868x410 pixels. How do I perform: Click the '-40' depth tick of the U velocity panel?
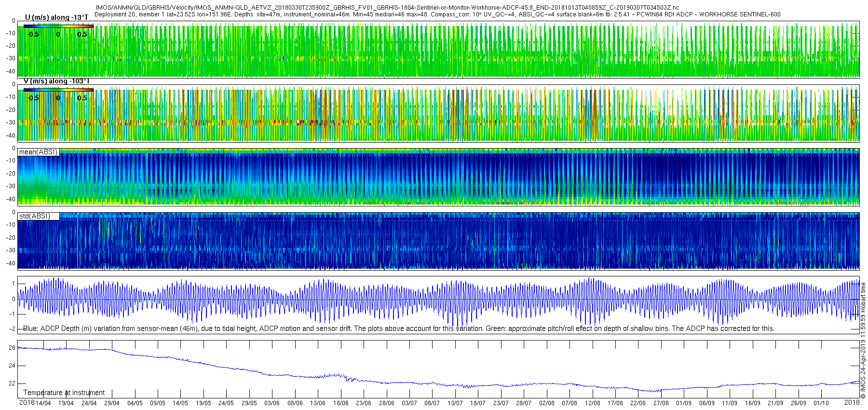click(x=10, y=71)
